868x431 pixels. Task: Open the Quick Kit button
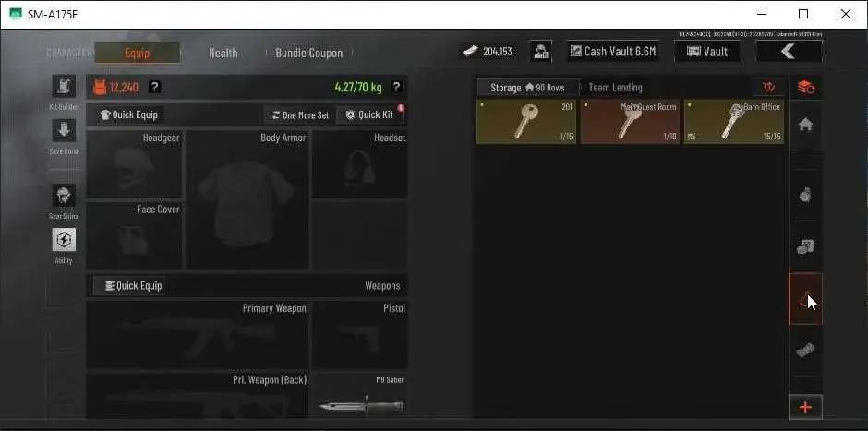tap(369, 114)
